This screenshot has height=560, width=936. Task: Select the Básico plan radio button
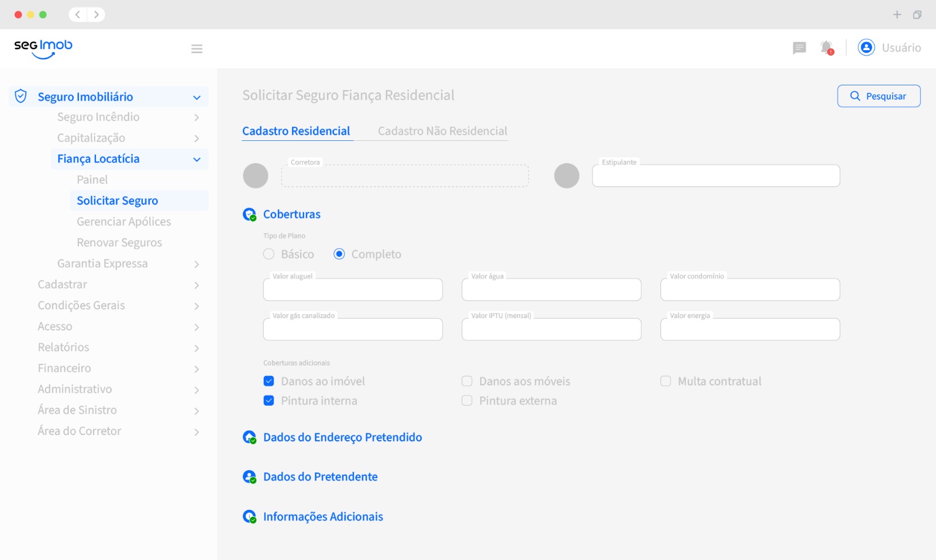(x=269, y=254)
